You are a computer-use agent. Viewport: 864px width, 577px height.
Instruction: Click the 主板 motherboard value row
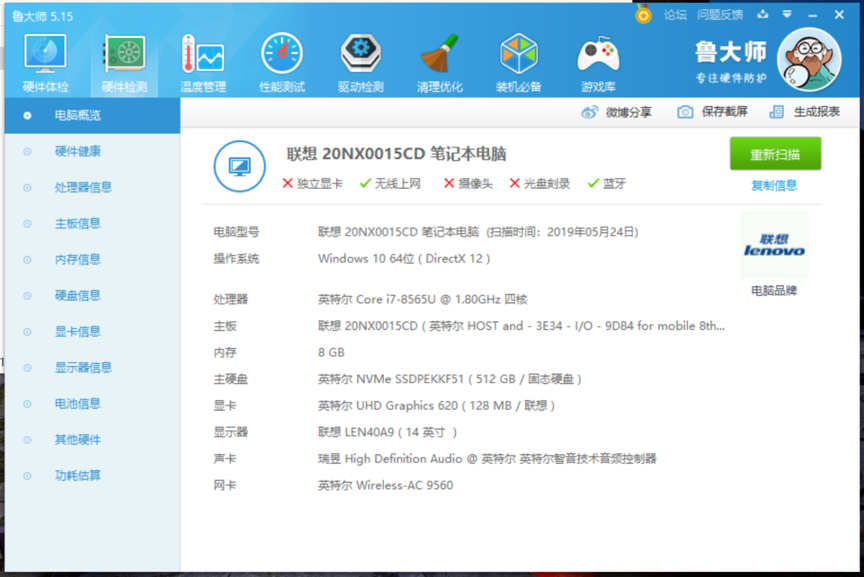tap(521, 326)
